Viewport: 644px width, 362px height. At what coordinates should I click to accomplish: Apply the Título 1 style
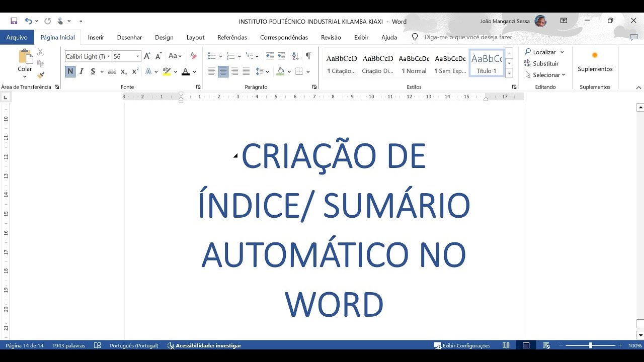[487, 63]
